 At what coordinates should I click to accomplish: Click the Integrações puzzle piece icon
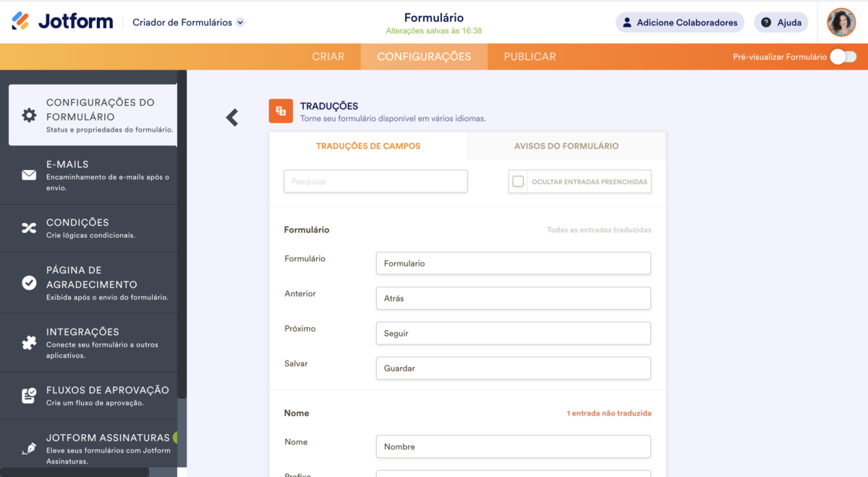29,343
